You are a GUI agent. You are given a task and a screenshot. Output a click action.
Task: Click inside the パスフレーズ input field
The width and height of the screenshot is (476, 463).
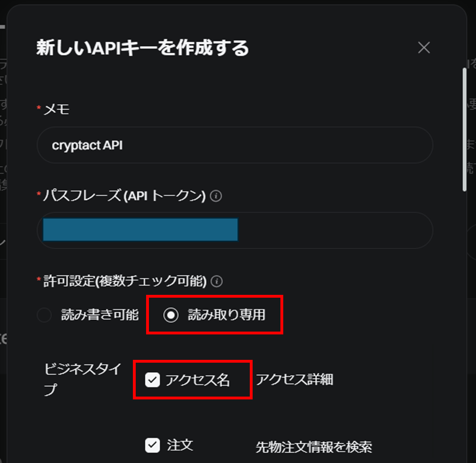[235, 230]
